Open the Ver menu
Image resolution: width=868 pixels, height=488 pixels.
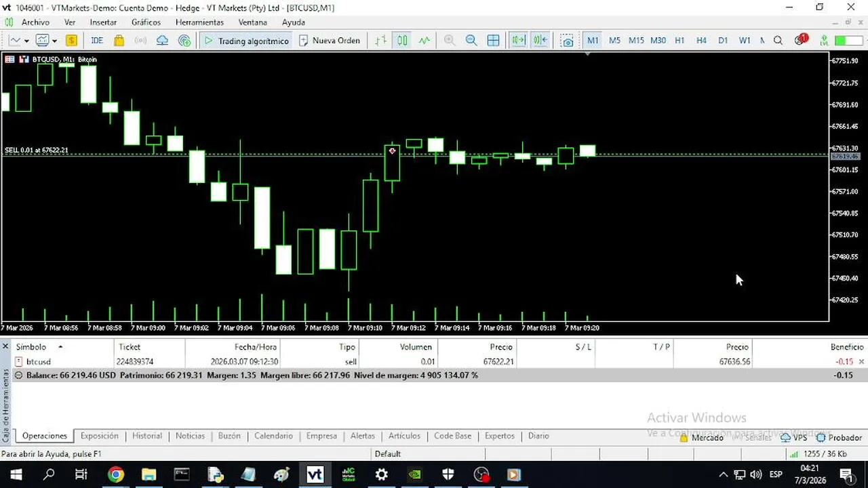click(x=70, y=22)
